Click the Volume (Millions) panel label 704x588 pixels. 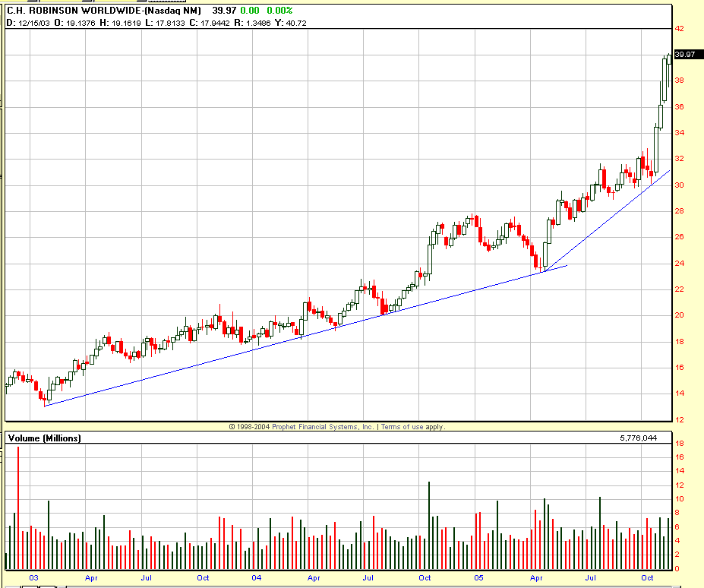coord(45,438)
